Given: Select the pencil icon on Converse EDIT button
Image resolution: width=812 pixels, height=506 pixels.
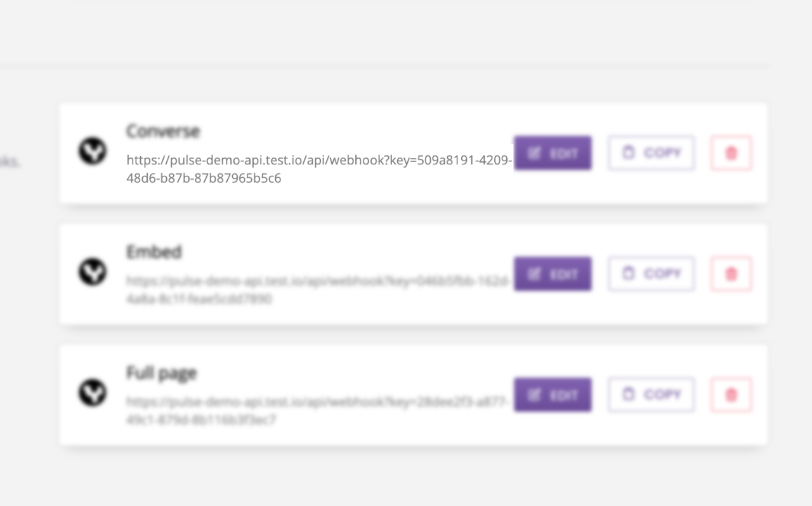Looking at the screenshot, I should coord(535,152).
